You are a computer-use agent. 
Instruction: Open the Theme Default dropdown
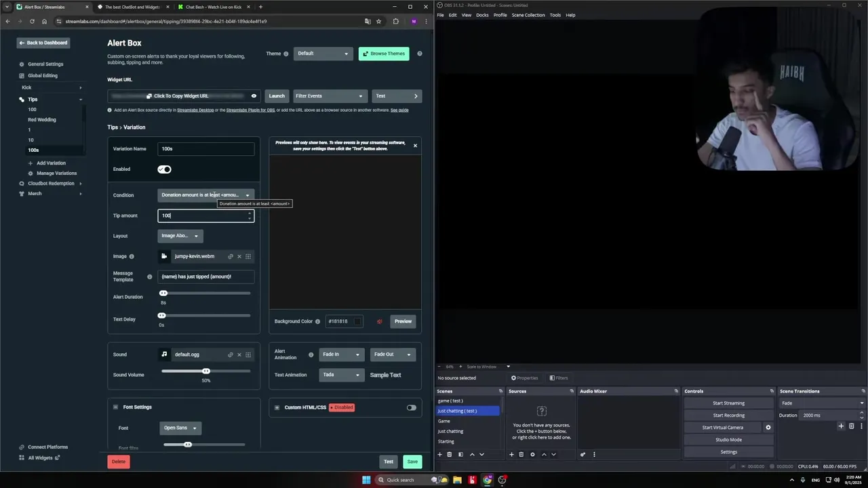323,54
